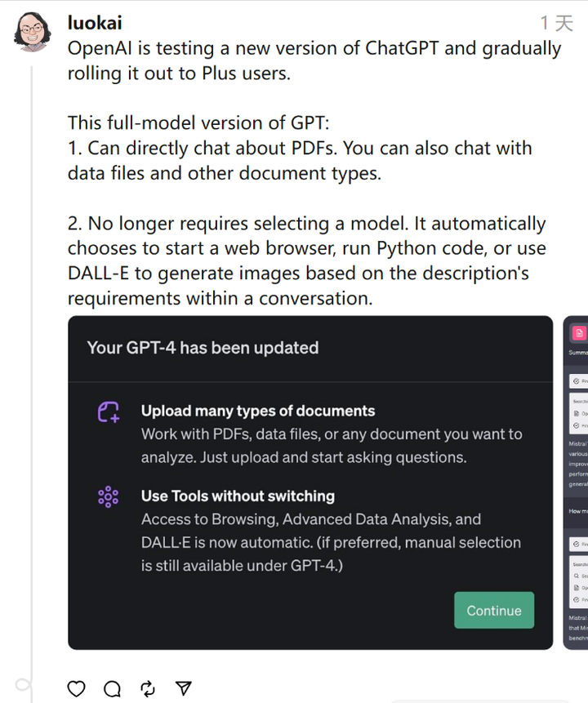The height and width of the screenshot is (703, 588).
Task: Open the luokai username link
Action: 95,22
